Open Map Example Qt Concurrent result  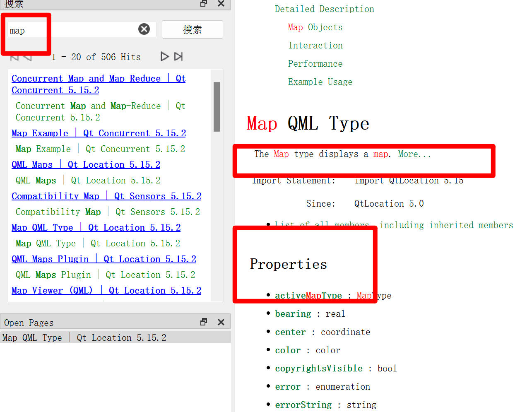(x=99, y=133)
